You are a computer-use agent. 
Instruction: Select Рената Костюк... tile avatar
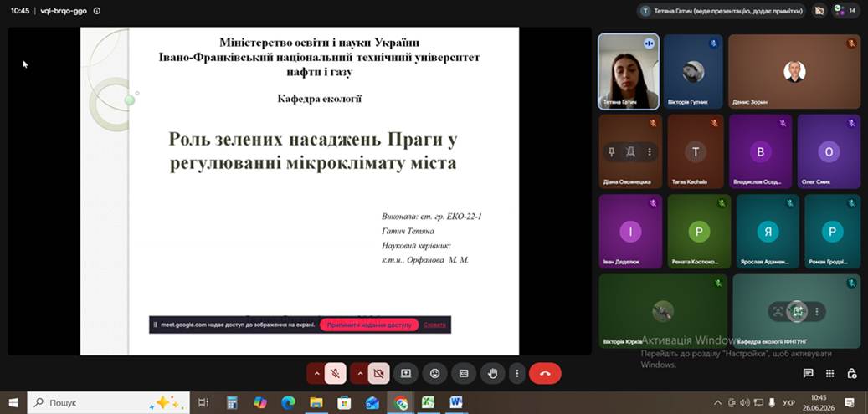699,232
